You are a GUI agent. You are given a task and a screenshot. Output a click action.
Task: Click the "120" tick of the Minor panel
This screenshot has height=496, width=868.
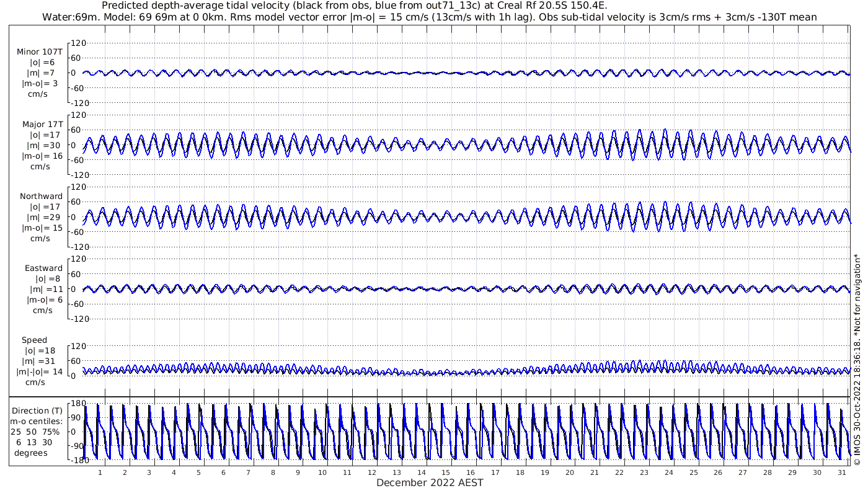point(77,43)
